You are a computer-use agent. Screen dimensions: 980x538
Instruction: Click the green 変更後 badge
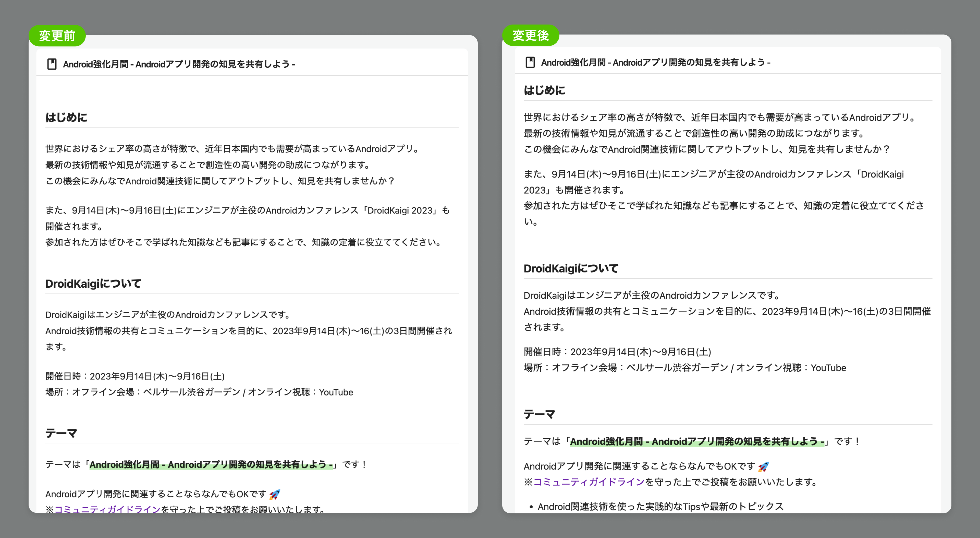tap(530, 36)
